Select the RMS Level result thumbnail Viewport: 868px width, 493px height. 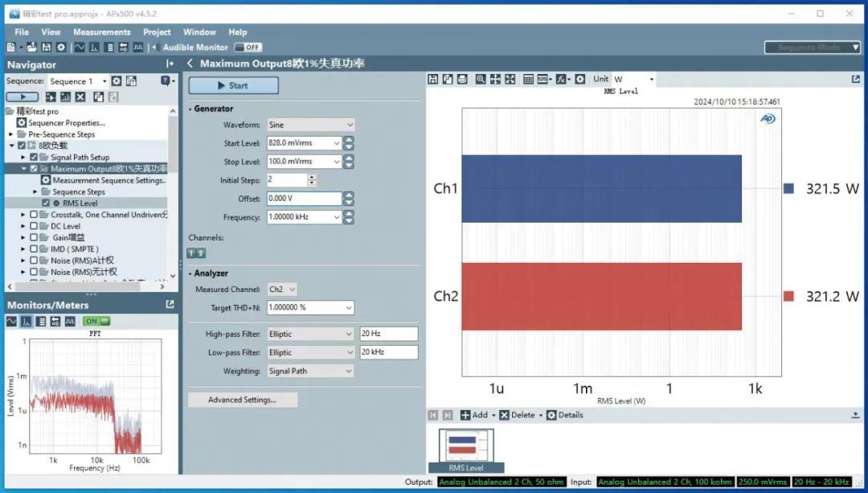pyautogui.click(x=466, y=450)
